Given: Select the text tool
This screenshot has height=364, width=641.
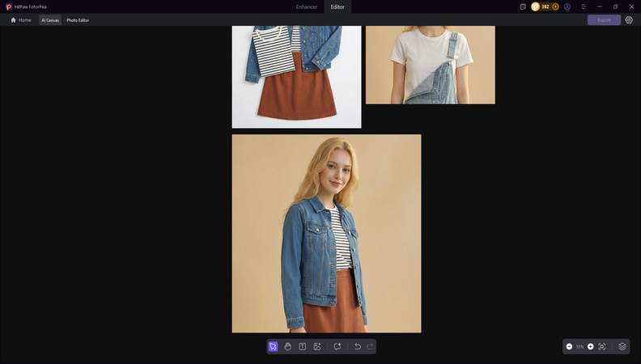Looking at the screenshot, I should (x=303, y=346).
